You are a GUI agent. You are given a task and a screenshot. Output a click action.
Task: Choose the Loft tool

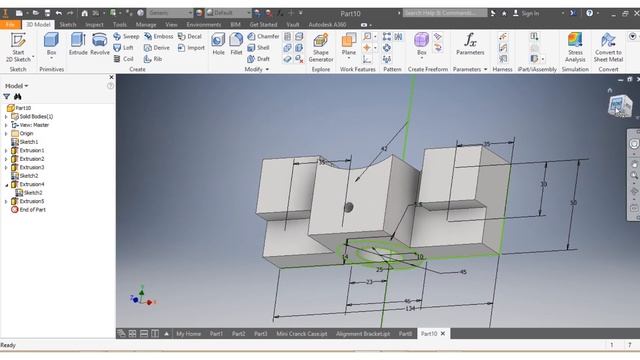(124, 48)
